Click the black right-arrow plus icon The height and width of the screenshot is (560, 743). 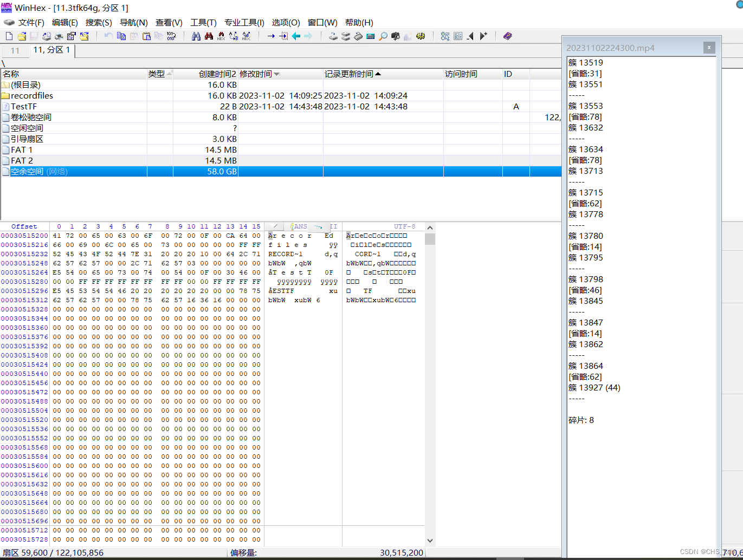[x=483, y=36]
